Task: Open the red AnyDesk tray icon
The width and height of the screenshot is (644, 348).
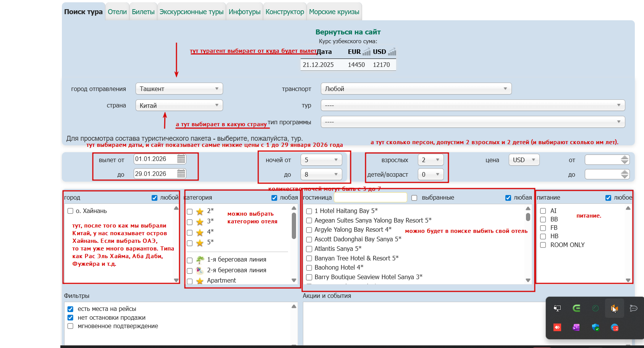Action: pyautogui.click(x=557, y=327)
